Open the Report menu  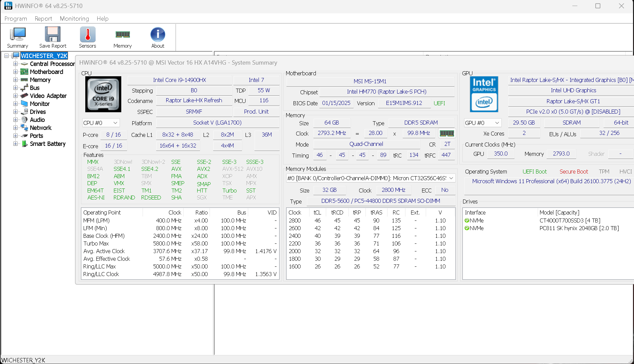click(43, 19)
